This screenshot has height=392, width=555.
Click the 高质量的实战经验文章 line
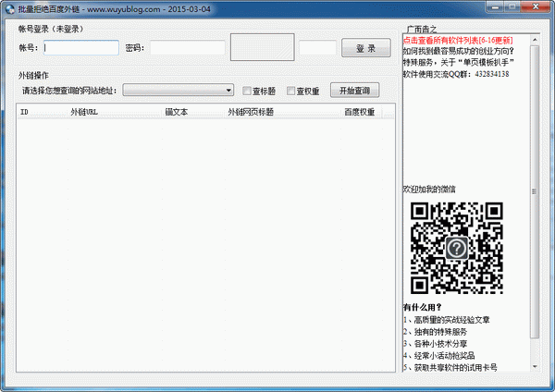click(x=447, y=320)
